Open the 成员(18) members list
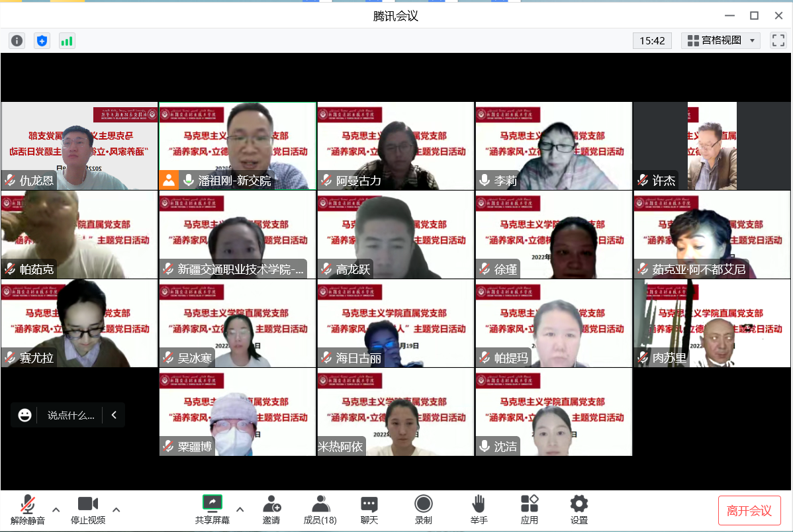The width and height of the screenshot is (793, 532). pyautogui.click(x=320, y=510)
